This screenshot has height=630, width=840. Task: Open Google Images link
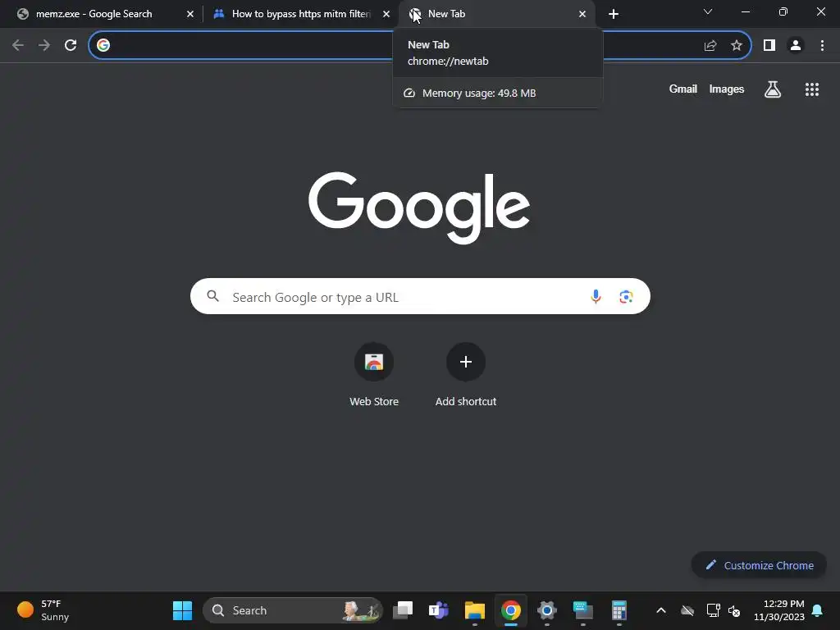coord(727,89)
